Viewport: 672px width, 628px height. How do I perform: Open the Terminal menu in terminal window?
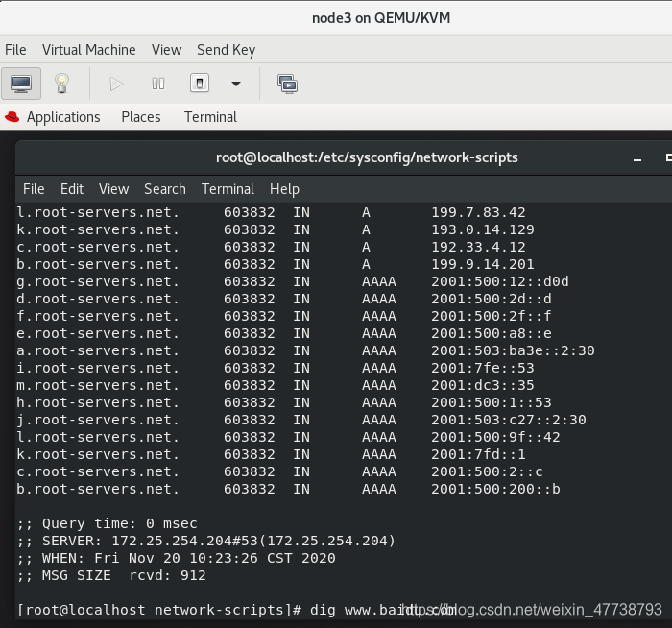(x=228, y=189)
